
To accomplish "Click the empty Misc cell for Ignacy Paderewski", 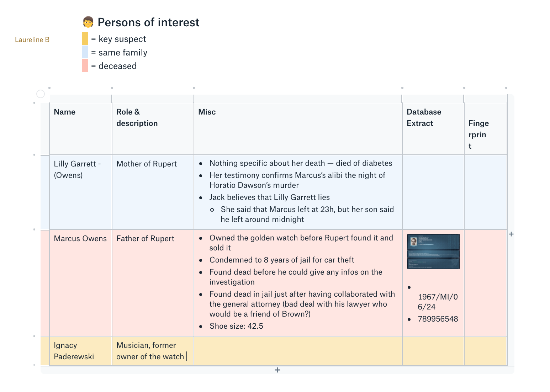I will (298, 351).
